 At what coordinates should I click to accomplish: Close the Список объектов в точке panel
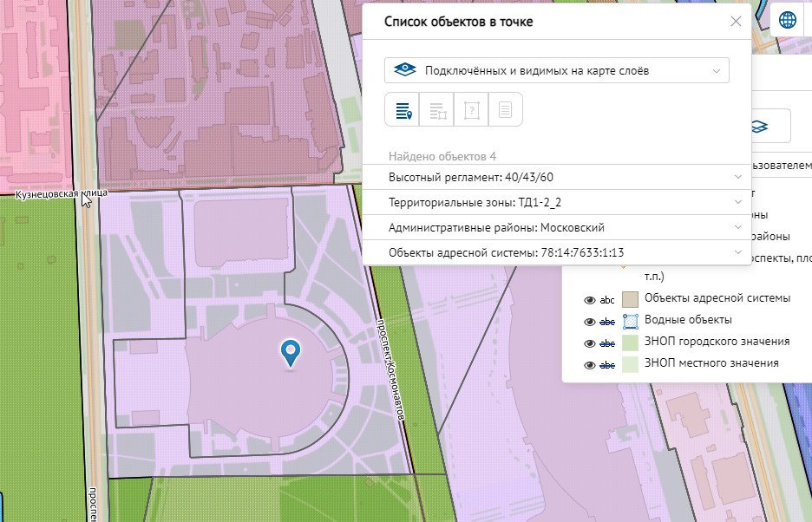(736, 22)
